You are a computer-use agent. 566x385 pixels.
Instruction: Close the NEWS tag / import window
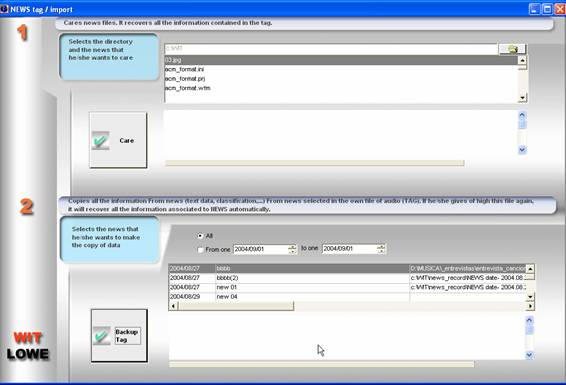coord(560,9)
